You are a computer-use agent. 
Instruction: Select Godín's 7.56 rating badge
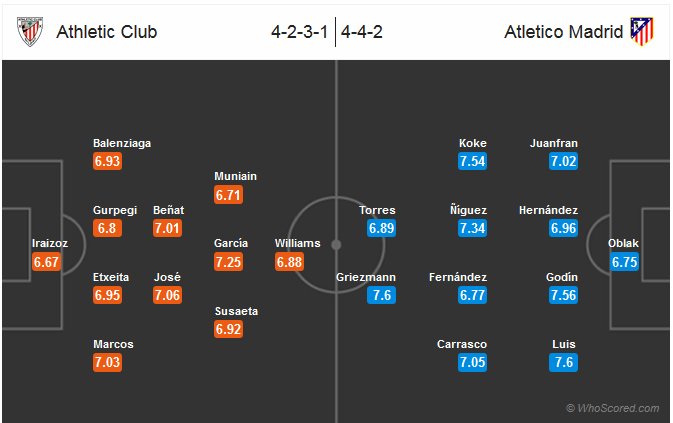pos(563,295)
